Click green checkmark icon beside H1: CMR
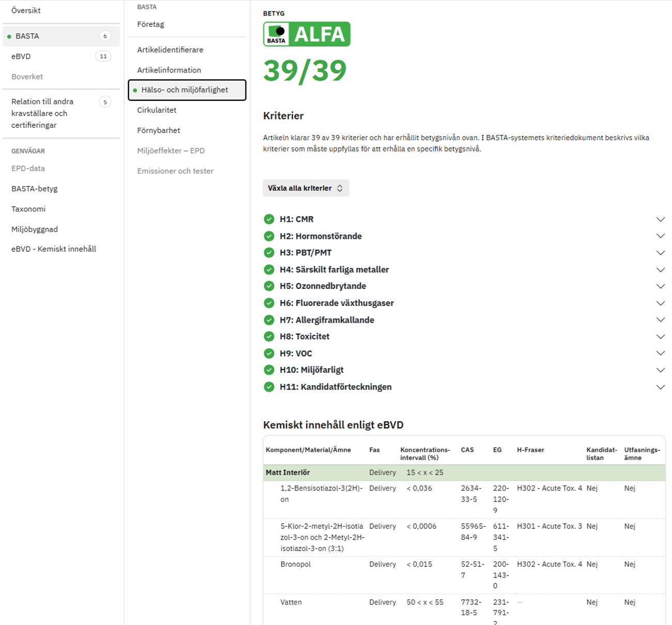Viewport: 672px width, 625px height. (x=269, y=219)
